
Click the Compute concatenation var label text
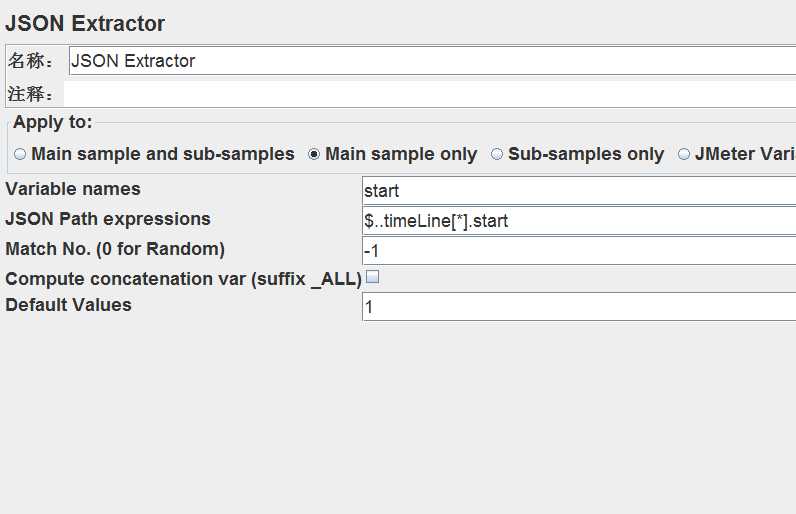pyautogui.click(x=183, y=279)
